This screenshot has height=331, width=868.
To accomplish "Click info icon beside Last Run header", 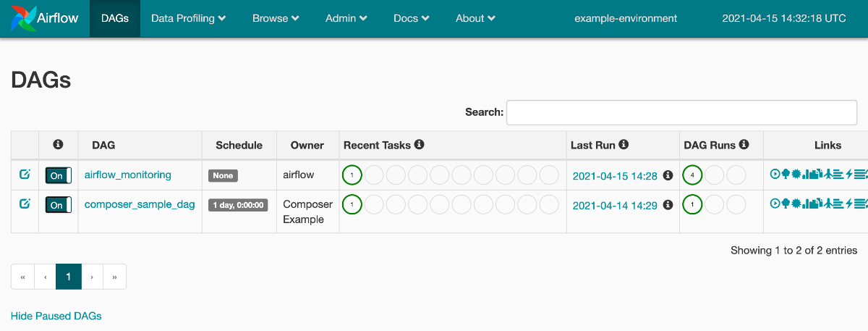I will coord(624,145).
